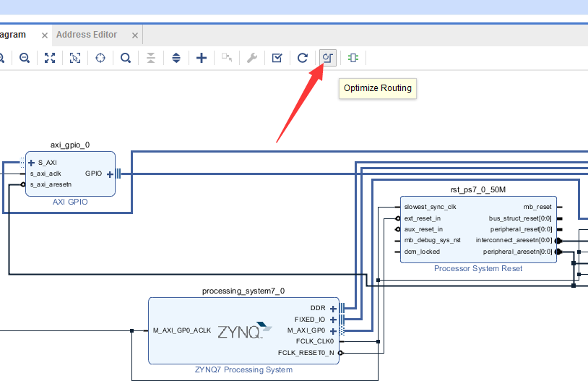Select the peripheral_aresetn[0:0] pin
This screenshot has height=389, width=588.
[517, 252]
